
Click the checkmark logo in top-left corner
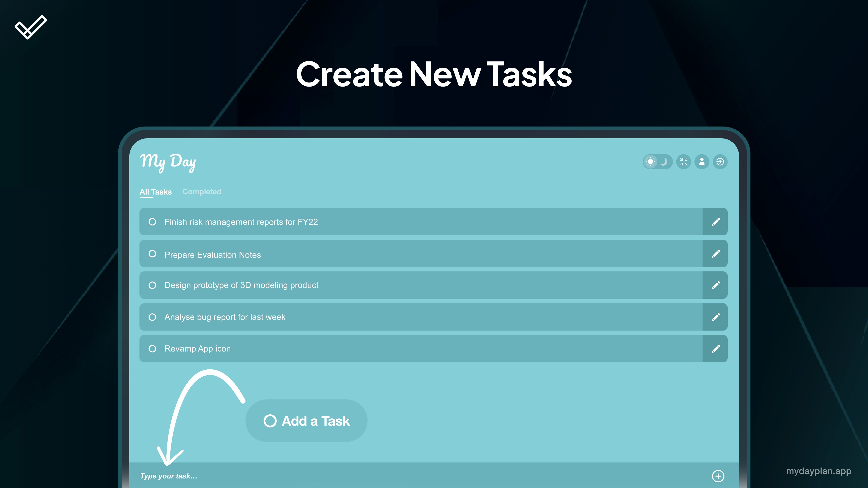pyautogui.click(x=31, y=27)
